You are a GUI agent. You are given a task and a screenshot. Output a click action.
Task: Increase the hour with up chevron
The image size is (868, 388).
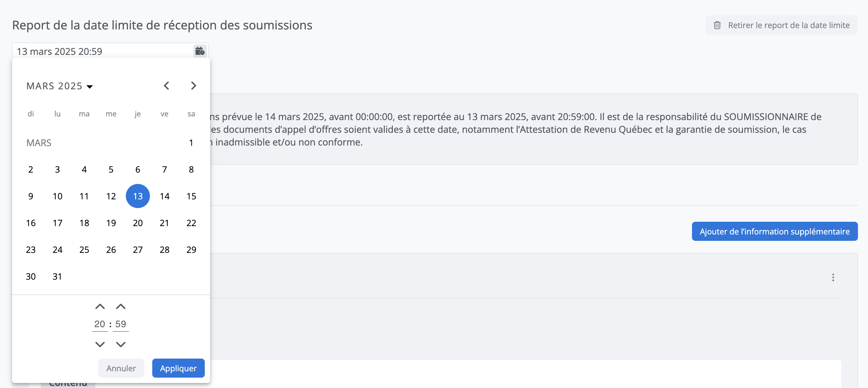click(100, 306)
